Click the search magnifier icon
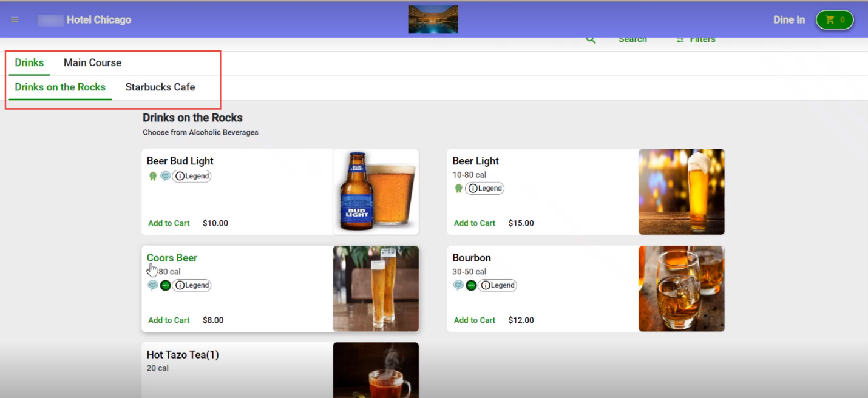This screenshot has width=868, height=398. 591,39
